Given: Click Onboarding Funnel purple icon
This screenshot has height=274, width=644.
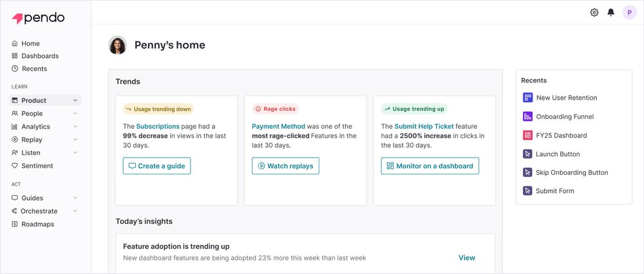Looking at the screenshot, I should (x=527, y=116).
